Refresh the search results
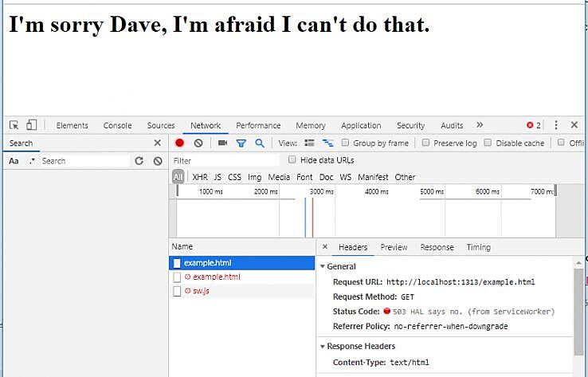588x377 pixels. [x=139, y=161]
